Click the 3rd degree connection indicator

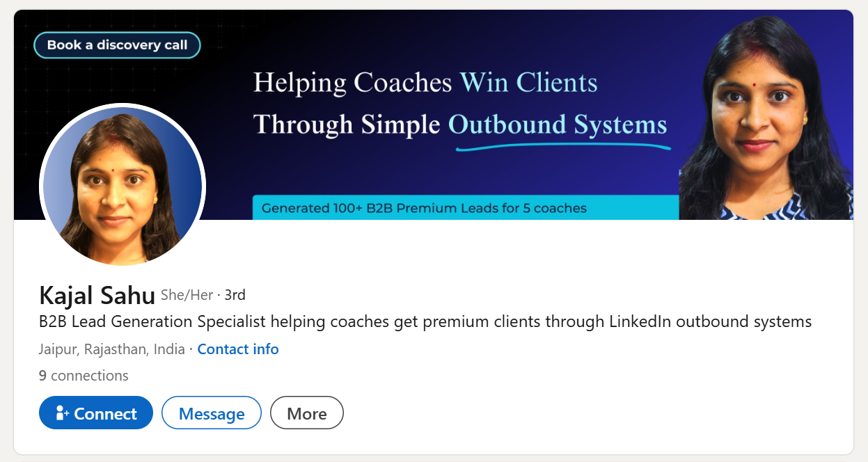[x=235, y=295]
